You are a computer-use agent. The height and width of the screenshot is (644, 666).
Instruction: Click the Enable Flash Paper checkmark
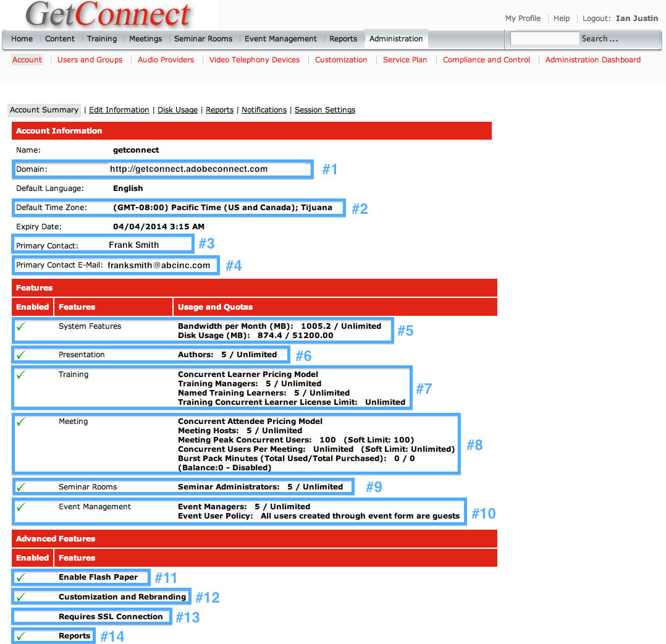tap(21, 577)
